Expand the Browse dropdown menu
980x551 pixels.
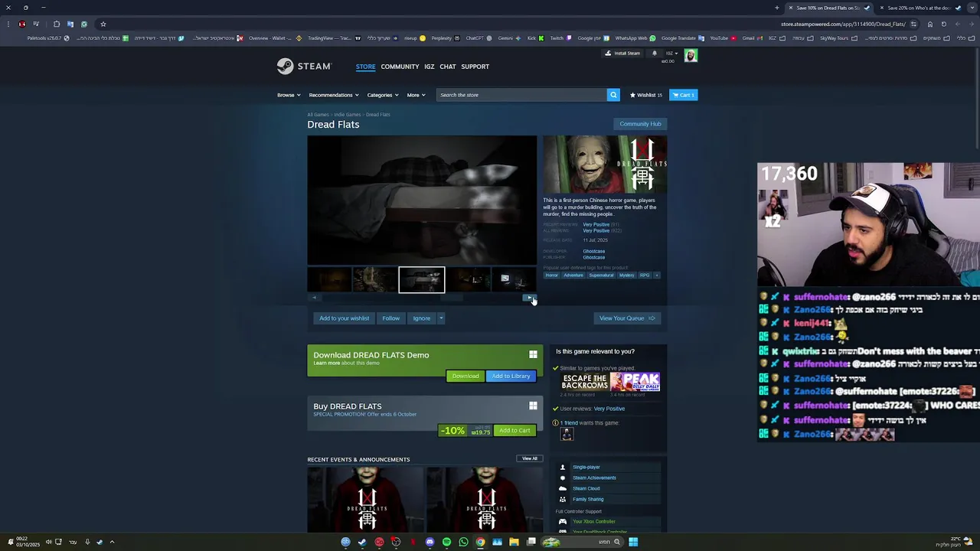(289, 95)
